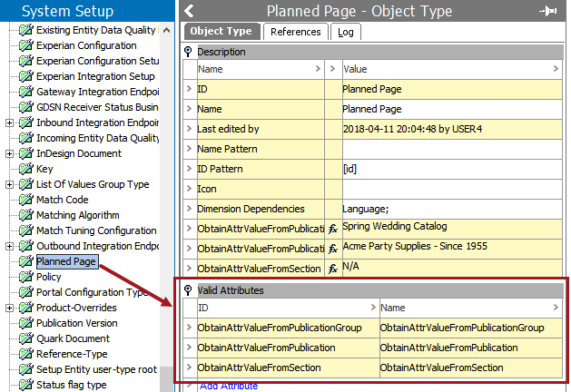Click the Add Attribute link
The width and height of the screenshot is (571, 392).
click(229, 386)
